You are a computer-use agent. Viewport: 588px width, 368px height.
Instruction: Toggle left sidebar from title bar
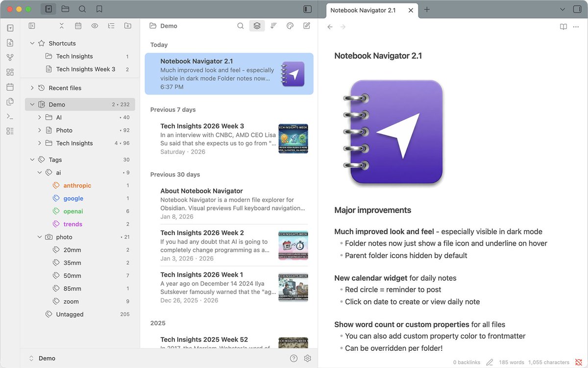coord(307,9)
